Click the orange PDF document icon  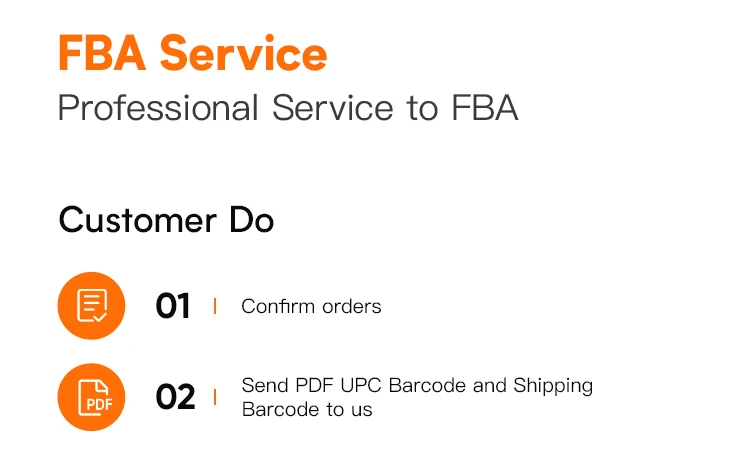(x=91, y=397)
